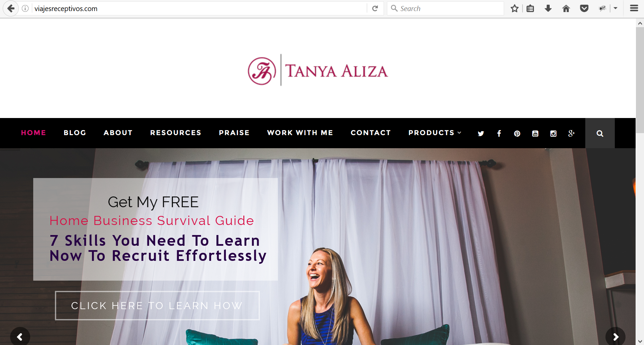This screenshot has width=644, height=345.
Task: Click the site search magnifier icon
Action: coord(600,133)
